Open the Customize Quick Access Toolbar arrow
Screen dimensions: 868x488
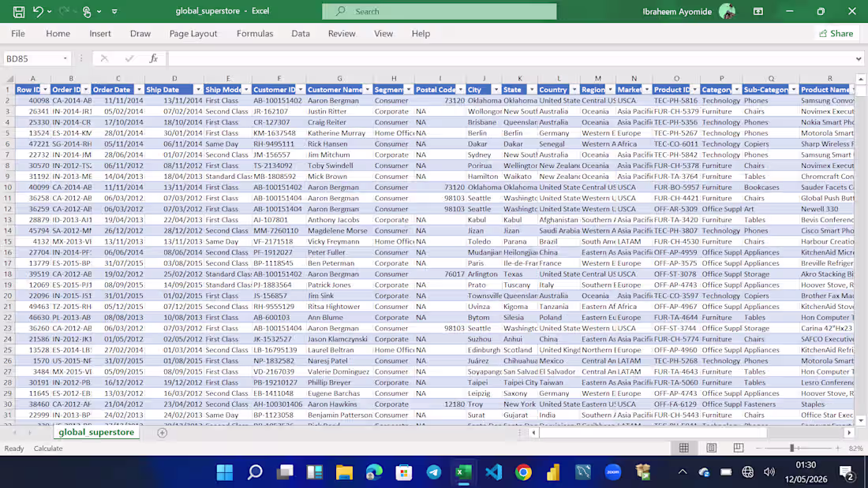click(x=114, y=11)
